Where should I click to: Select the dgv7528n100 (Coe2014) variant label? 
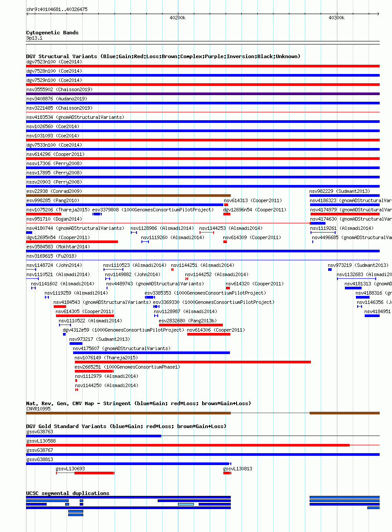point(54,71)
